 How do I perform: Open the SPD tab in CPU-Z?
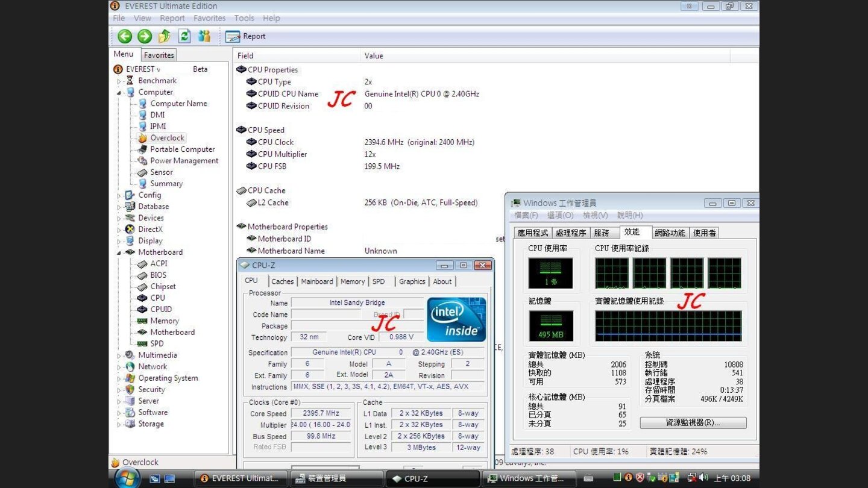point(379,281)
